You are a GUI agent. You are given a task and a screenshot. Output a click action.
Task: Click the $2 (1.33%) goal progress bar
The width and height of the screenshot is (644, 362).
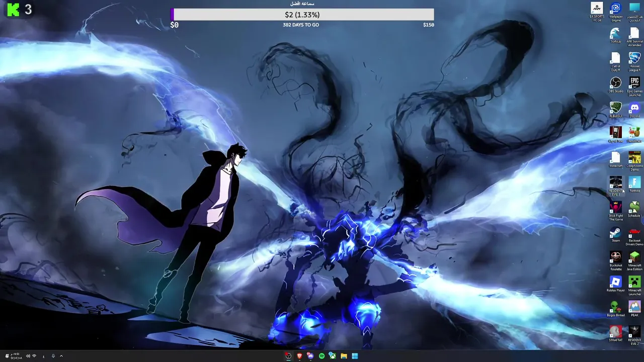(x=302, y=15)
